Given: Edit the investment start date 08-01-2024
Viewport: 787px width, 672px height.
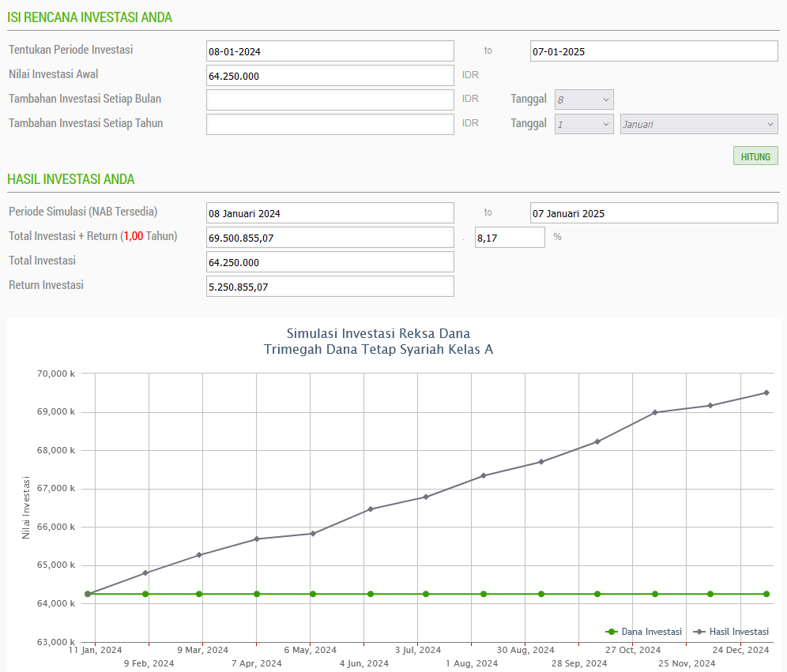Looking at the screenshot, I should [x=330, y=51].
